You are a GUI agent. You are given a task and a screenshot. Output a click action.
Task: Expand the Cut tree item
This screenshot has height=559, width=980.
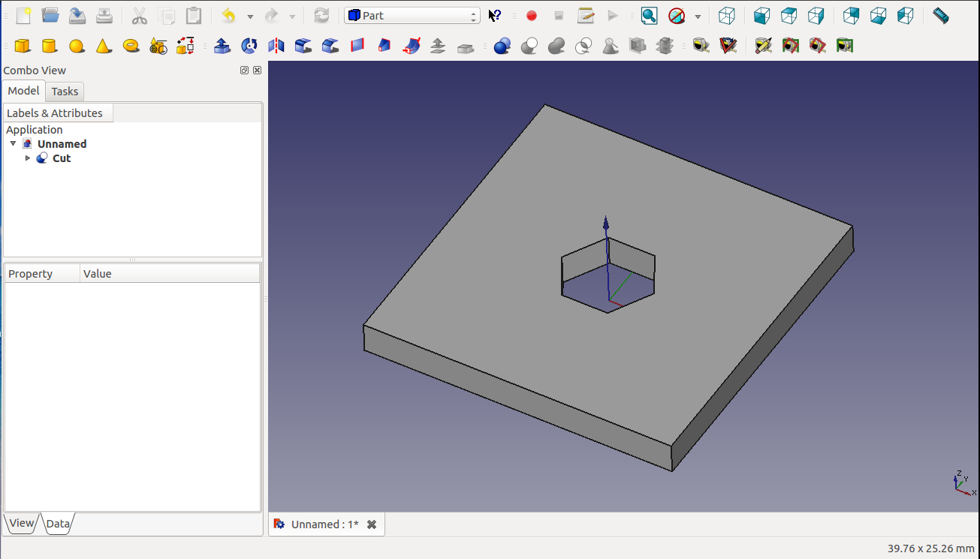(x=28, y=158)
